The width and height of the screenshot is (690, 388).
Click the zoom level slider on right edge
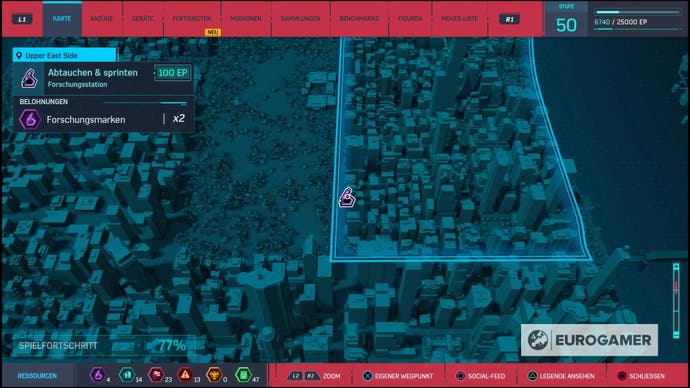676,300
